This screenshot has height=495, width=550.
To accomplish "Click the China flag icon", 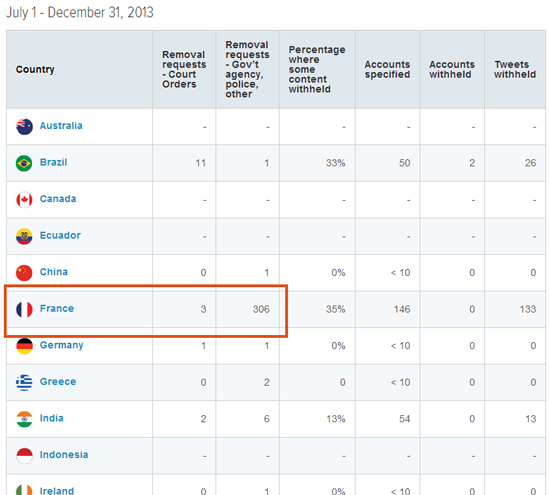I will (24, 273).
